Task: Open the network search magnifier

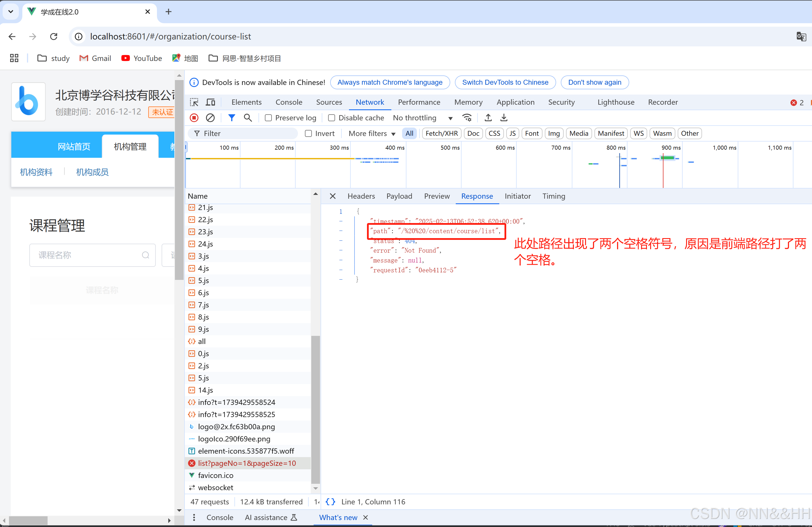Action: [x=248, y=118]
